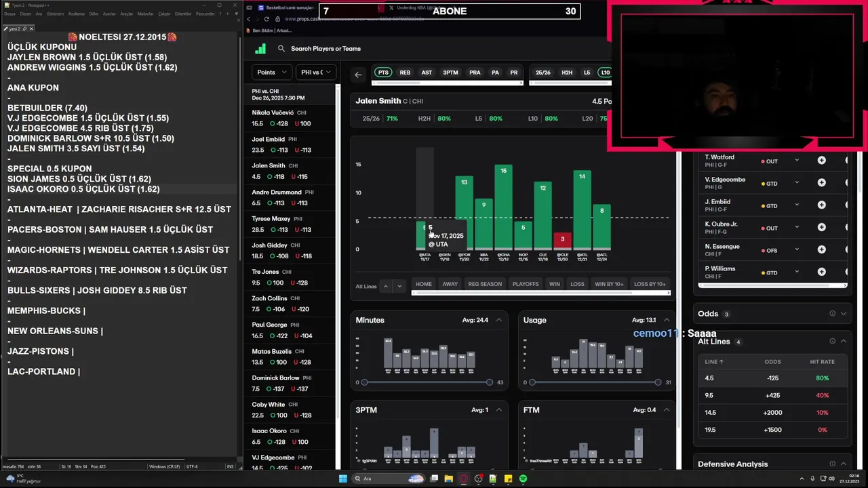
Task: Open the yellow sticky notes taskbar icon
Action: (x=509, y=479)
